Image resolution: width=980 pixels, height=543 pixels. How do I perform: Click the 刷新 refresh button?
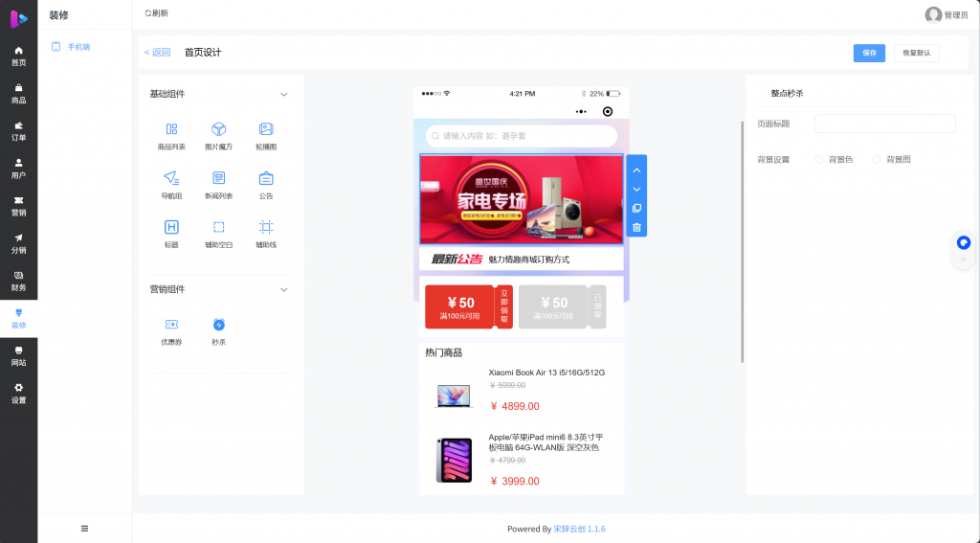coord(156,13)
